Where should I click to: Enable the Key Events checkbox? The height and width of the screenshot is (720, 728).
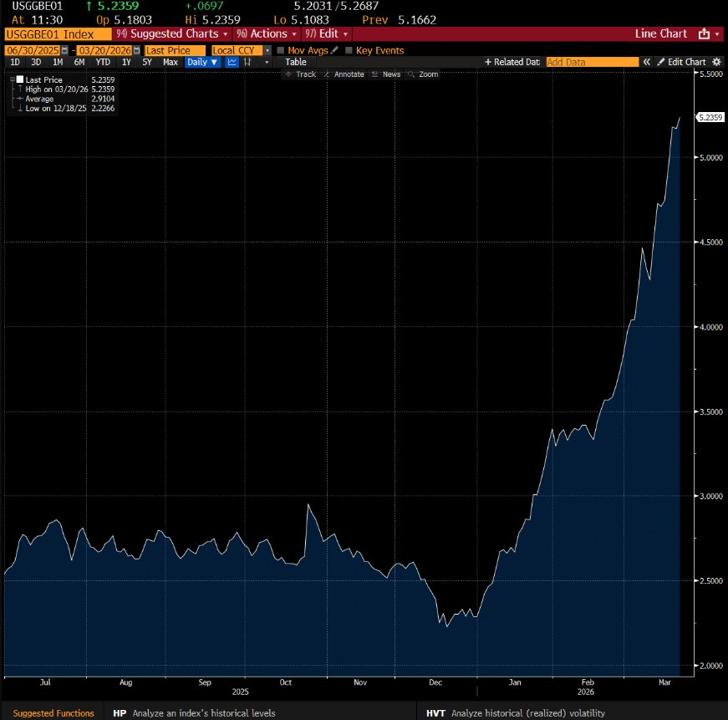pos(349,50)
